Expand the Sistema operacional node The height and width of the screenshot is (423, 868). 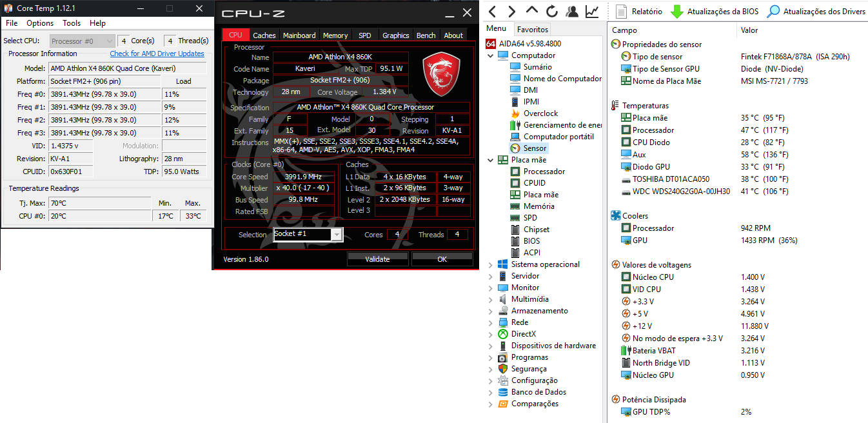pos(491,264)
